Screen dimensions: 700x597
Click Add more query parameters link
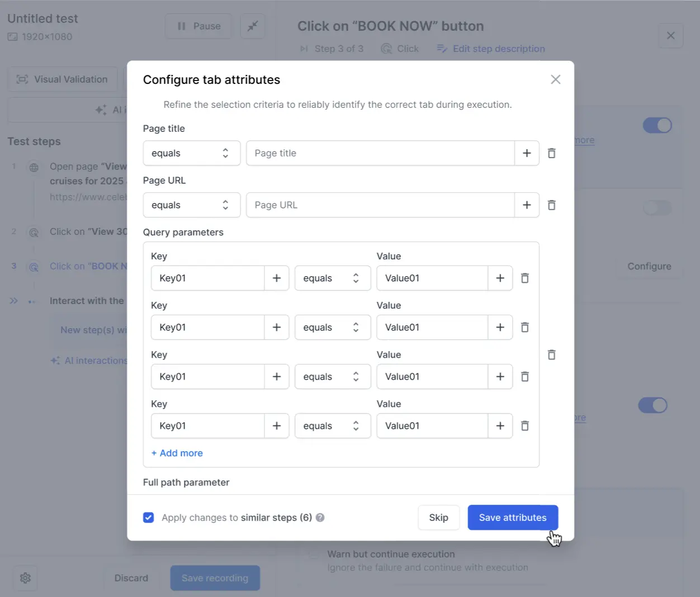point(177,453)
